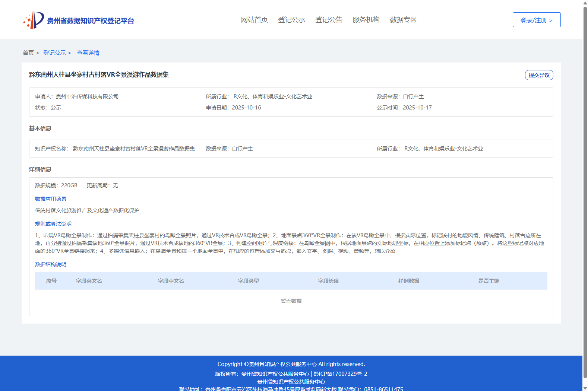
Task: Click the footer Copyright line
Action: click(291, 364)
